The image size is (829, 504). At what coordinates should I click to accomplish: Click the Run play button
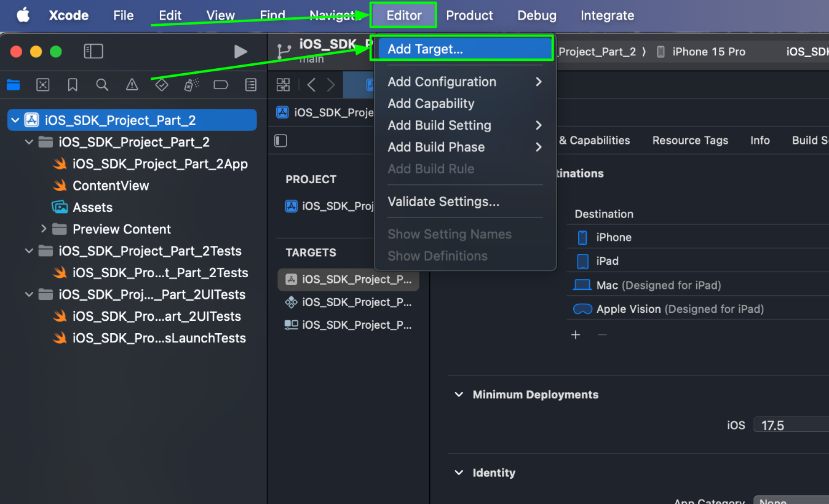[240, 52]
